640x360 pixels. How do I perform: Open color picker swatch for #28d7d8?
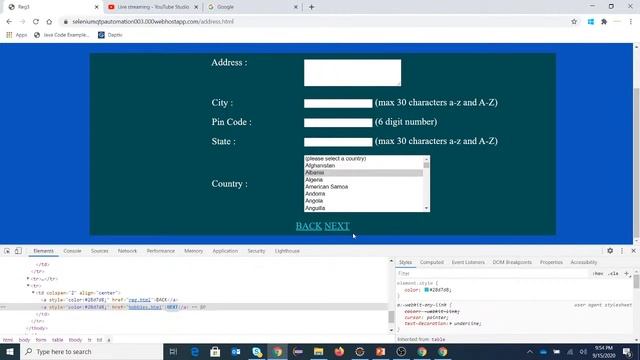426,290
